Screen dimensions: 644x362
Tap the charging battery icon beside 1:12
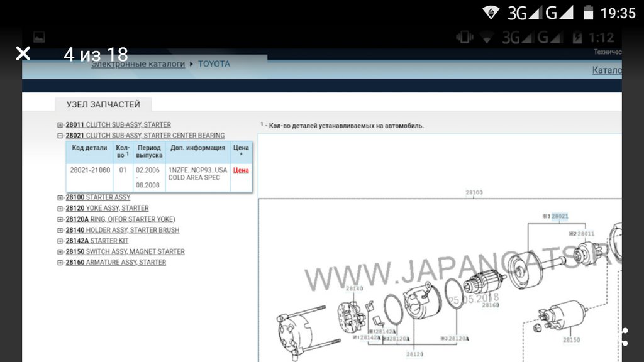[577, 38]
